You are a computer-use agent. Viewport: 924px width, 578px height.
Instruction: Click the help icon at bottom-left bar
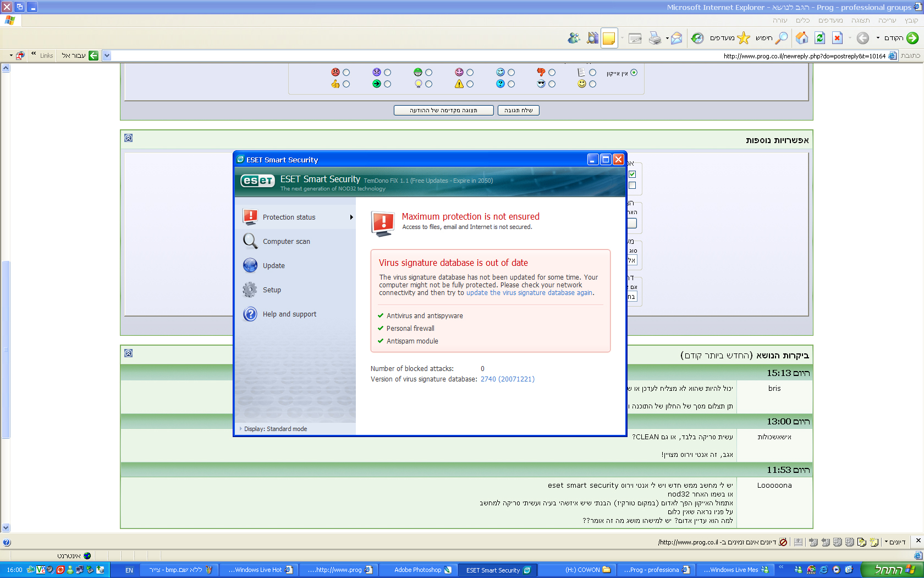click(7, 542)
